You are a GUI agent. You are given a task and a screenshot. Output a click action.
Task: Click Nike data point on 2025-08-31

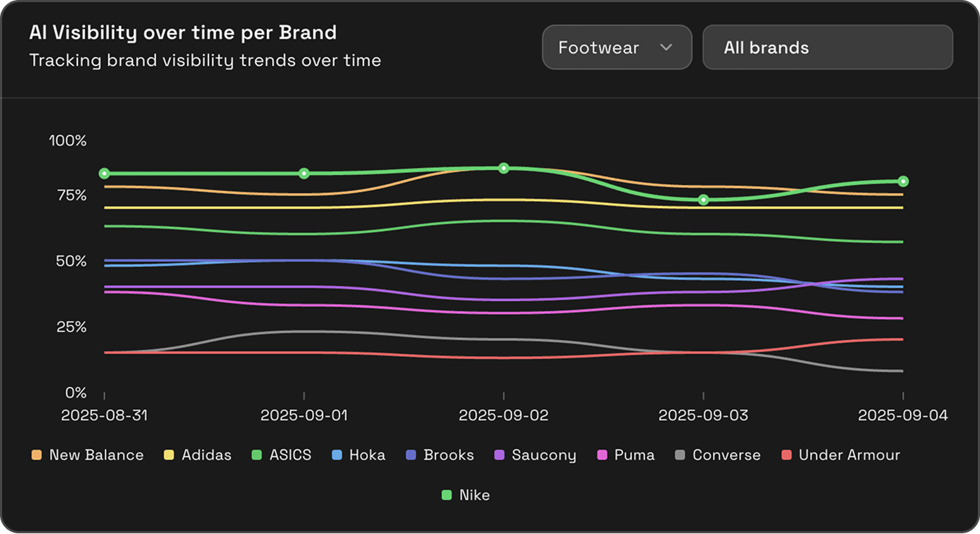coord(104,174)
